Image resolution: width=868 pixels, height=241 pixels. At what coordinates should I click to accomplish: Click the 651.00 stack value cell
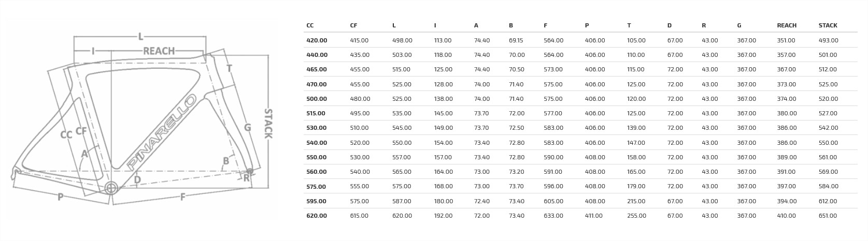tap(828, 216)
